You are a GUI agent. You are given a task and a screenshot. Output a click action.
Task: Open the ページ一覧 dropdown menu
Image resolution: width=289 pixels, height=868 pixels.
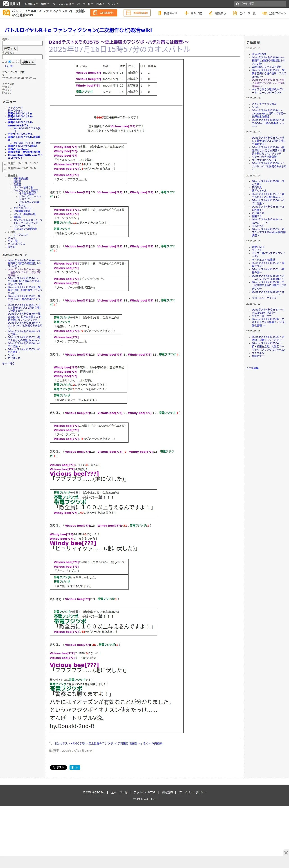coord(85,4)
